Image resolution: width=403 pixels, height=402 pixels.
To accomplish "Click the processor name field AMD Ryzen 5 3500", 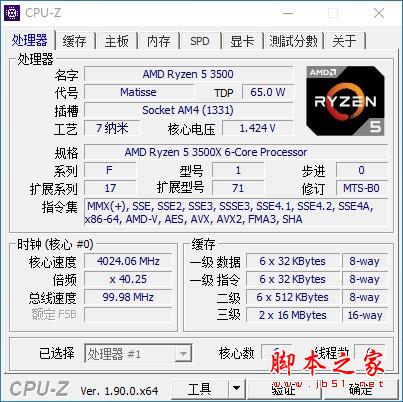I will click(x=188, y=74).
